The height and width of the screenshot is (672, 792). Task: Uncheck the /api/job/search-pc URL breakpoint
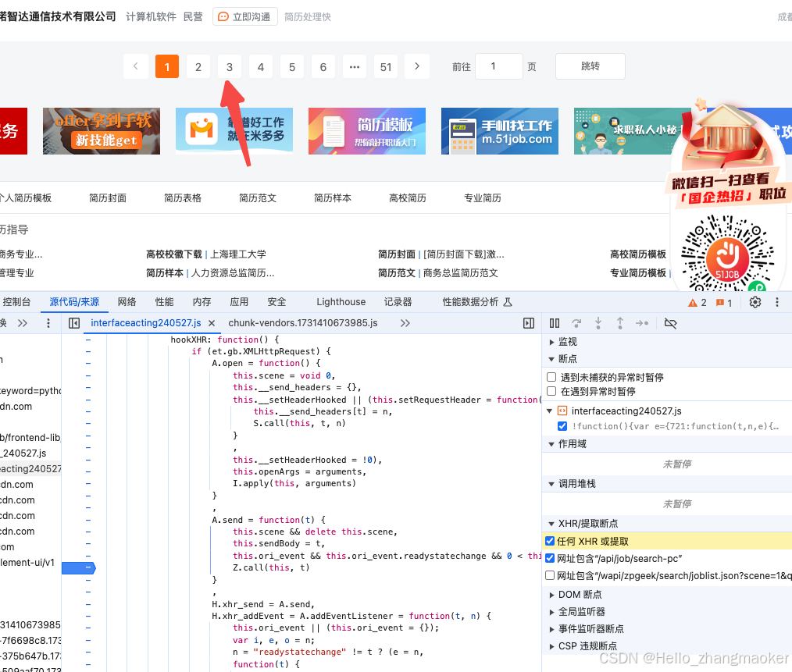pyautogui.click(x=550, y=558)
